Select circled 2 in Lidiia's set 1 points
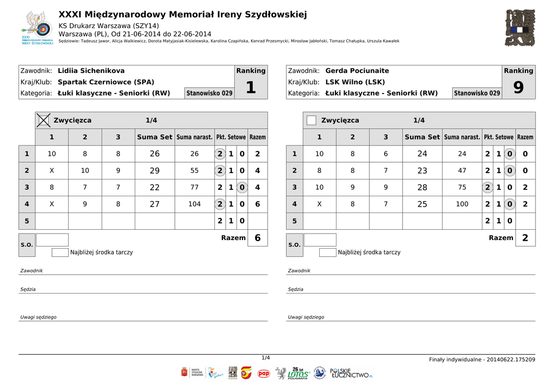Image resolution: width=554 pixels, height=392 pixels. 220,154
